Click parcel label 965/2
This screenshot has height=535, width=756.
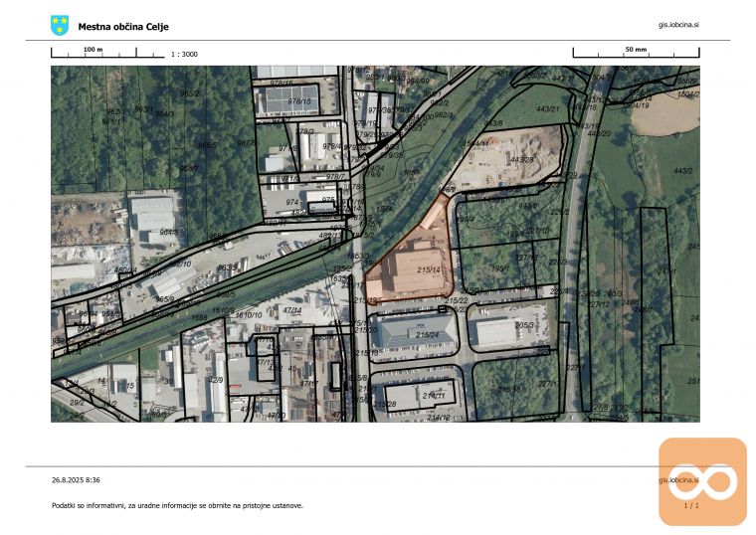tap(189, 93)
